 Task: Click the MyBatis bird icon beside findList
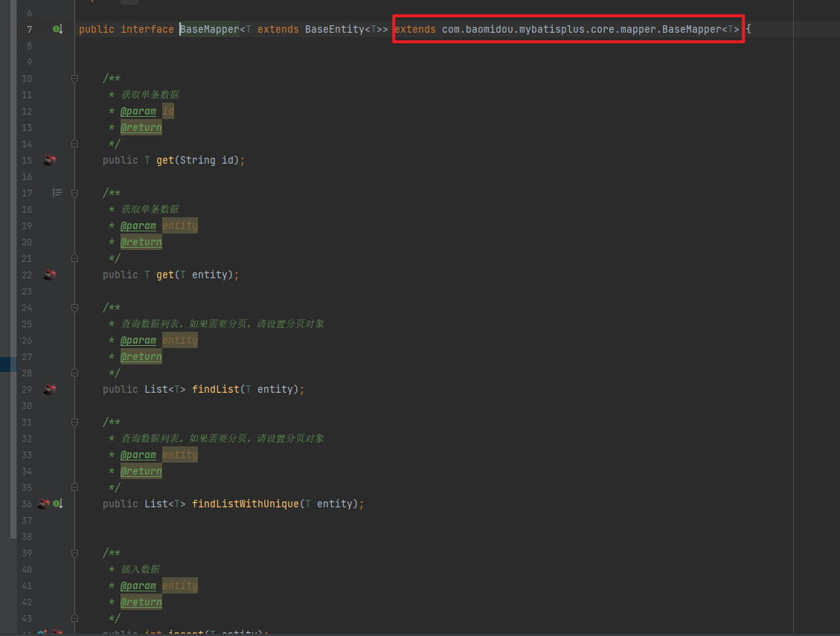[49, 389]
